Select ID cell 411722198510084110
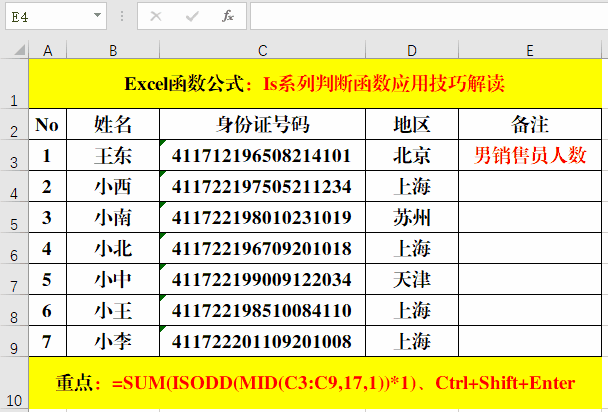The height and width of the screenshot is (412, 608). pyautogui.click(x=263, y=310)
